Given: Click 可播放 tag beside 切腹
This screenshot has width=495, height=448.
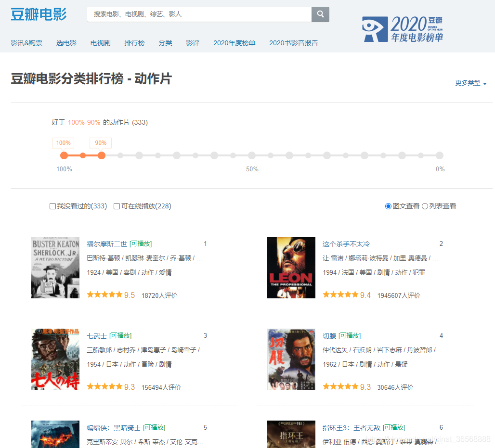Looking at the screenshot, I should [x=350, y=336].
